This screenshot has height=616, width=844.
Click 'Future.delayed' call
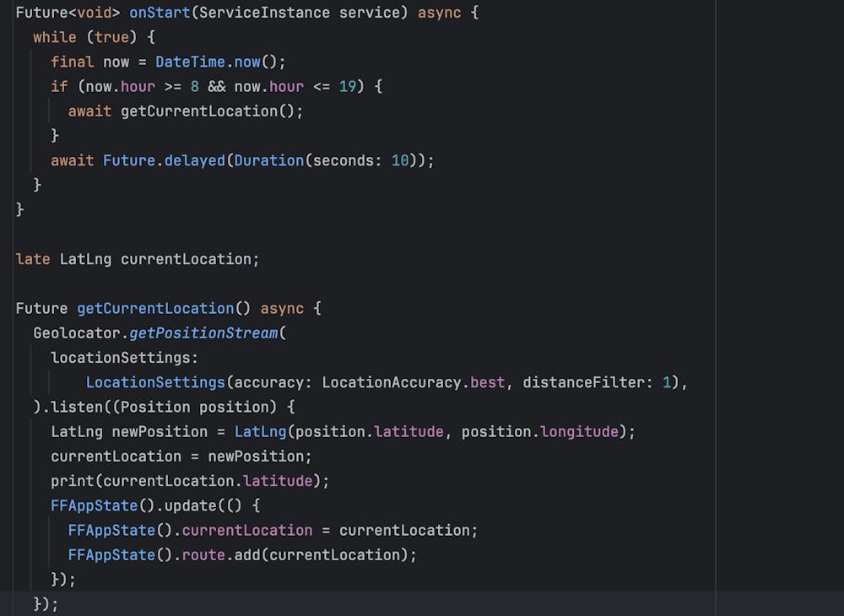click(x=165, y=161)
